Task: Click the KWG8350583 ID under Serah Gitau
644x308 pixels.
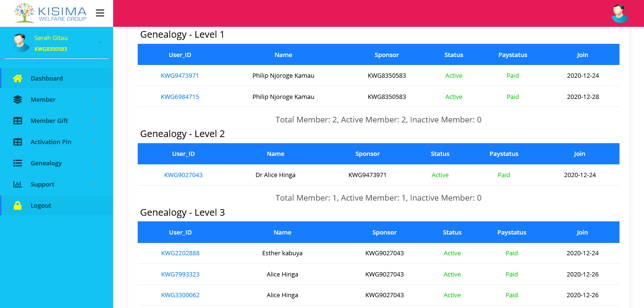Action: pos(50,49)
